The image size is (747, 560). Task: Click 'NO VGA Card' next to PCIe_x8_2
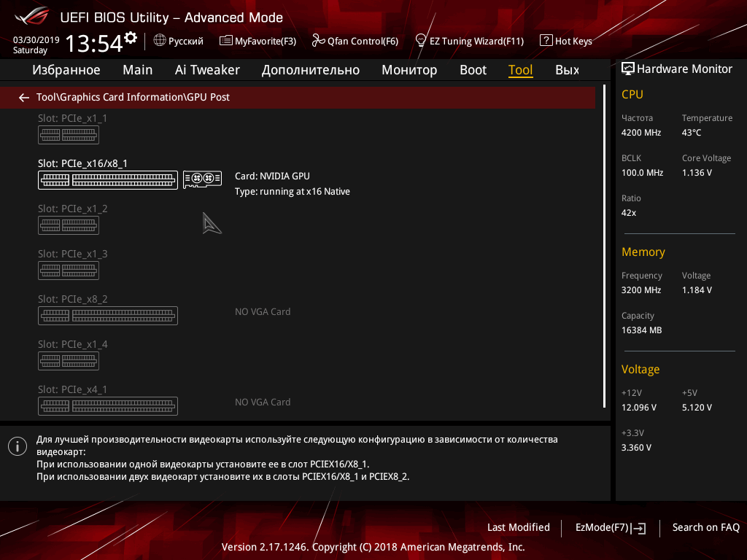pyautogui.click(x=263, y=312)
